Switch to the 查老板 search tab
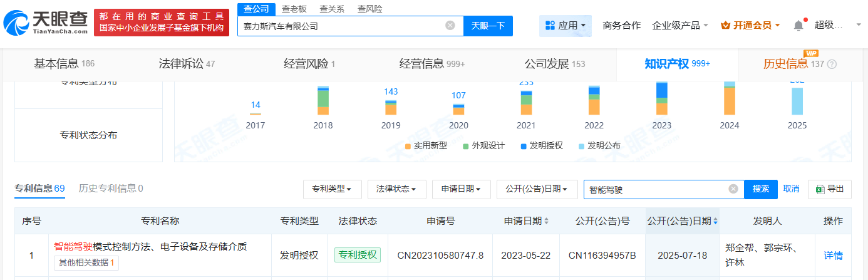The width and height of the screenshot is (868, 280). 294,9
